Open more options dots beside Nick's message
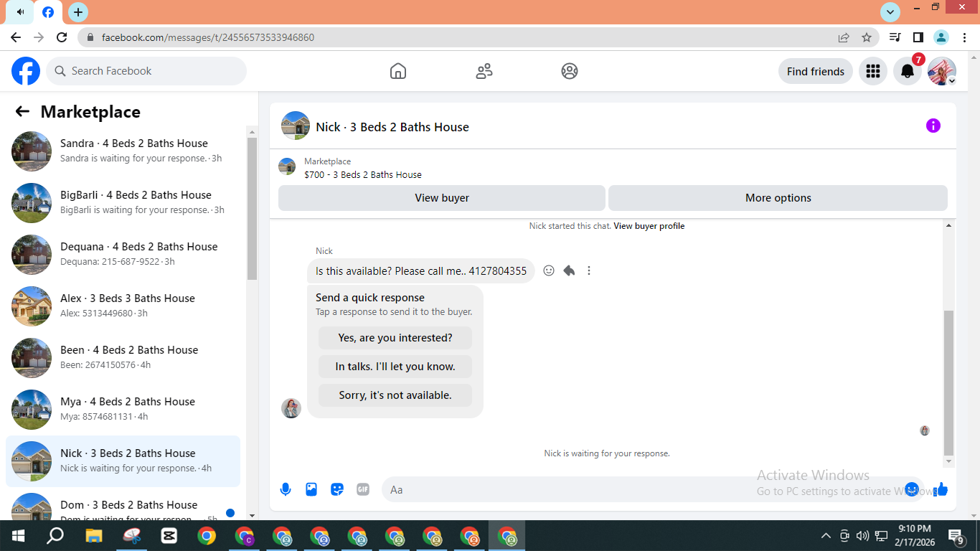980x551 pixels. point(589,270)
